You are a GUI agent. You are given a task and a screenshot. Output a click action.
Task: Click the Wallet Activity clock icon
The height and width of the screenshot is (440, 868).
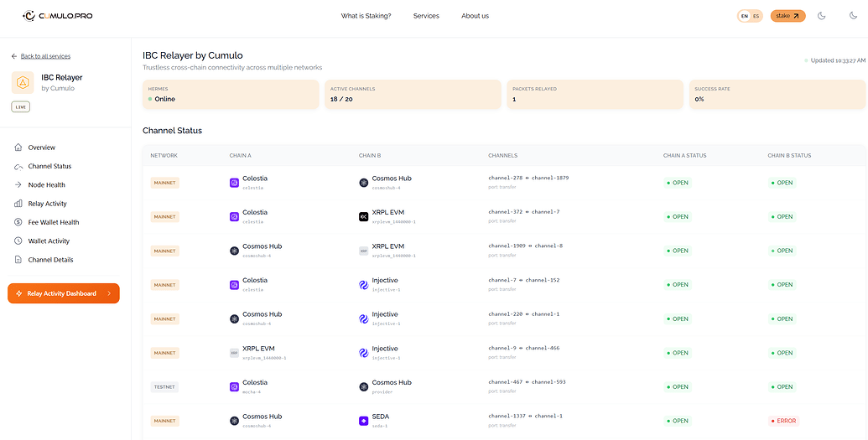pos(18,241)
